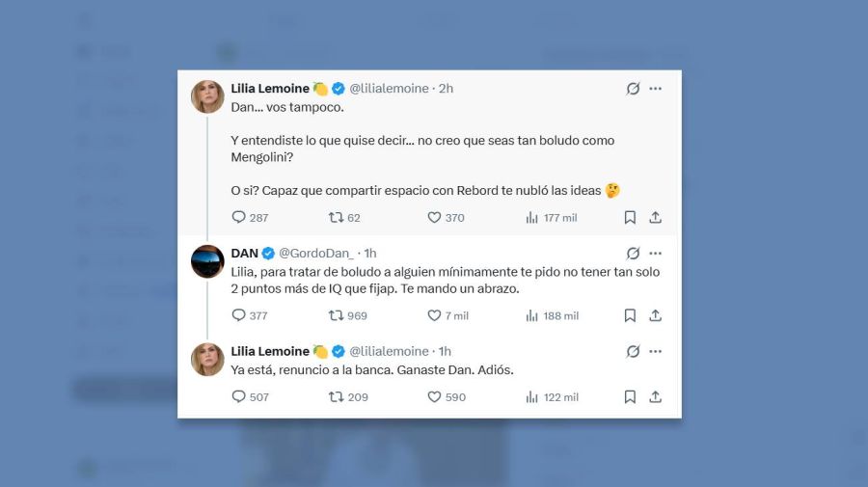Open more options on first Lilia tweet
This screenshot has height=487, width=868.
(x=656, y=89)
